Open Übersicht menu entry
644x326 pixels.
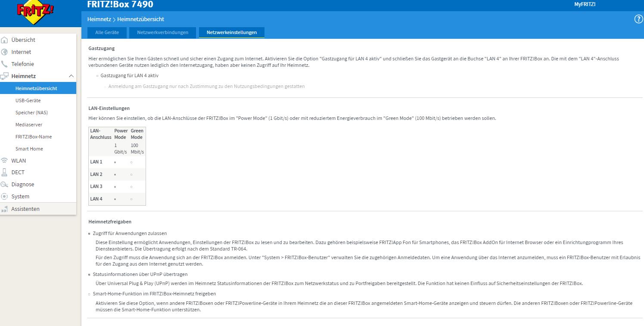[23, 40]
